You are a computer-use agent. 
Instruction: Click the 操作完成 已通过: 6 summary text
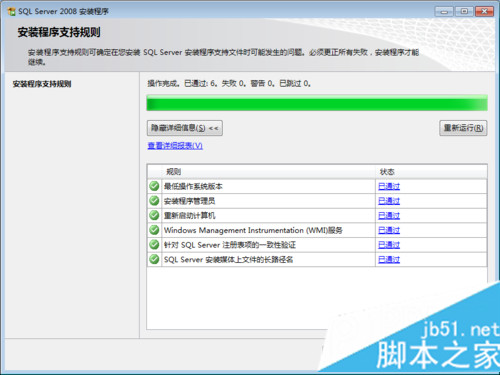point(229,84)
